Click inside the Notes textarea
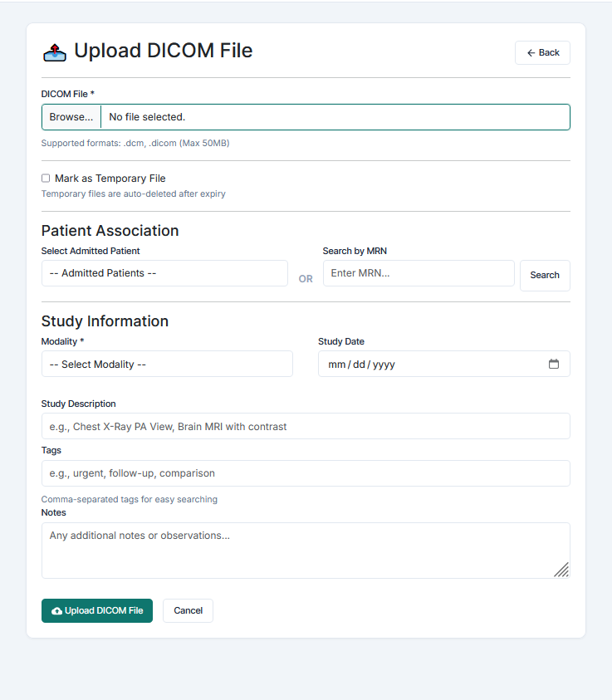 coord(306,551)
